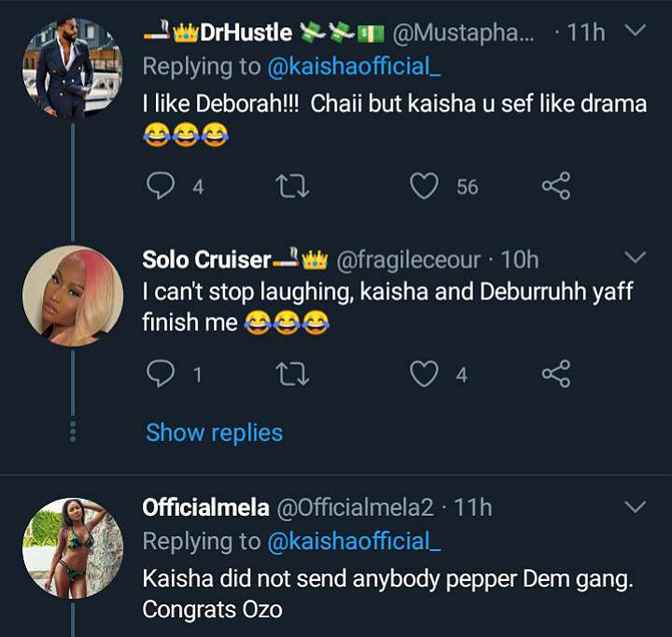
Task: Open @kaishaofficial_ mention in DrHustle's reply
Action: [x=350, y=67]
